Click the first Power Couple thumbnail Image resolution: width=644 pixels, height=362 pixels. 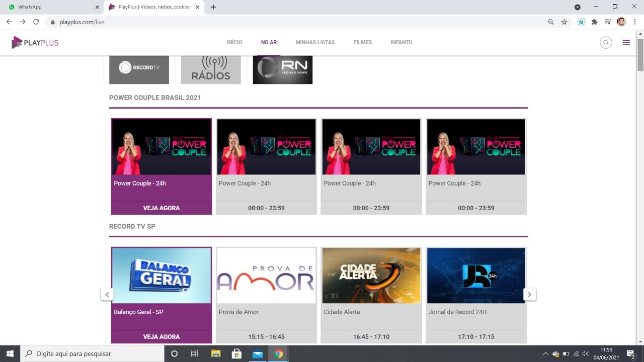[x=162, y=147]
